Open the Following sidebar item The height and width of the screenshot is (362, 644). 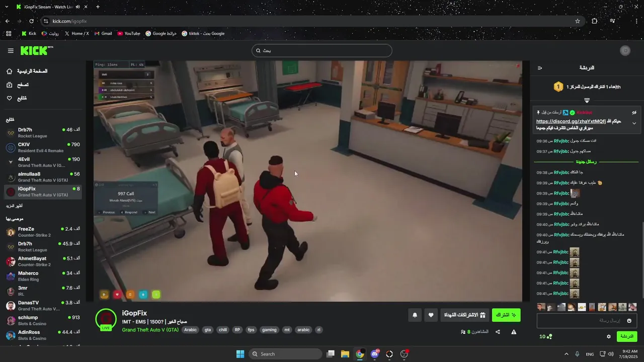pos(17,98)
